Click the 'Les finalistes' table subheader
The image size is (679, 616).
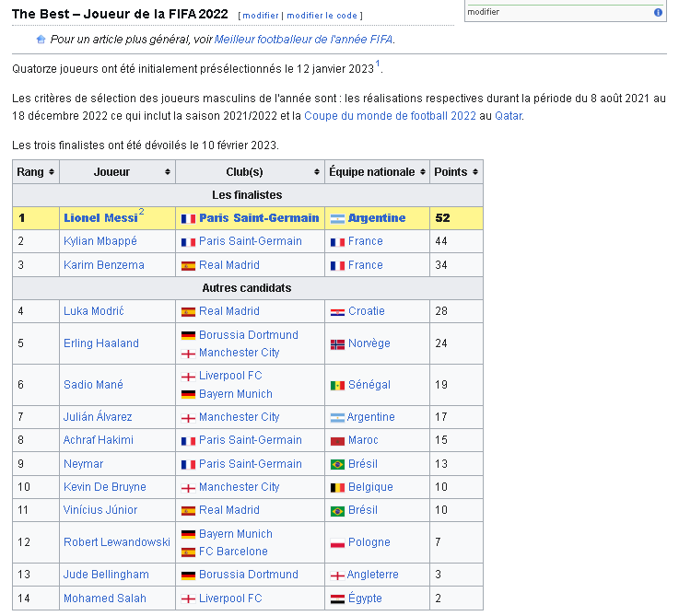tap(248, 195)
